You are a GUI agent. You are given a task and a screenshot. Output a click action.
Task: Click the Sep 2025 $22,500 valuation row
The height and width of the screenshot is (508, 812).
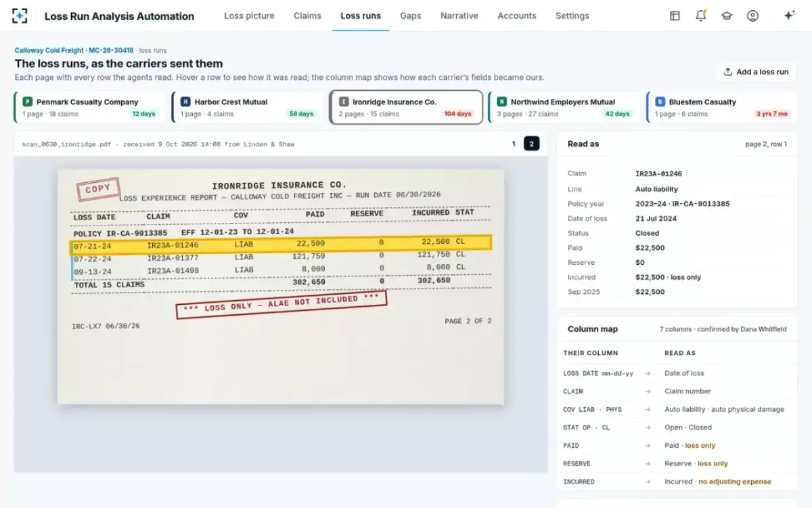pyautogui.click(x=677, y=292)
